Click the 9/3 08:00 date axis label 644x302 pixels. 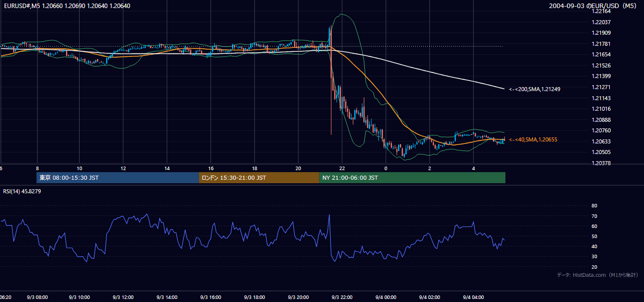click(37, 297)
